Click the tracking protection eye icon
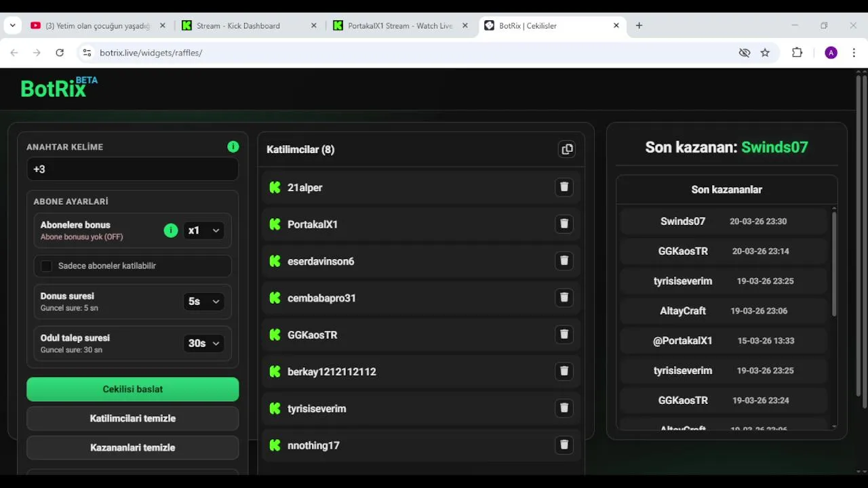The image size is (868, 488). point(745,53)
